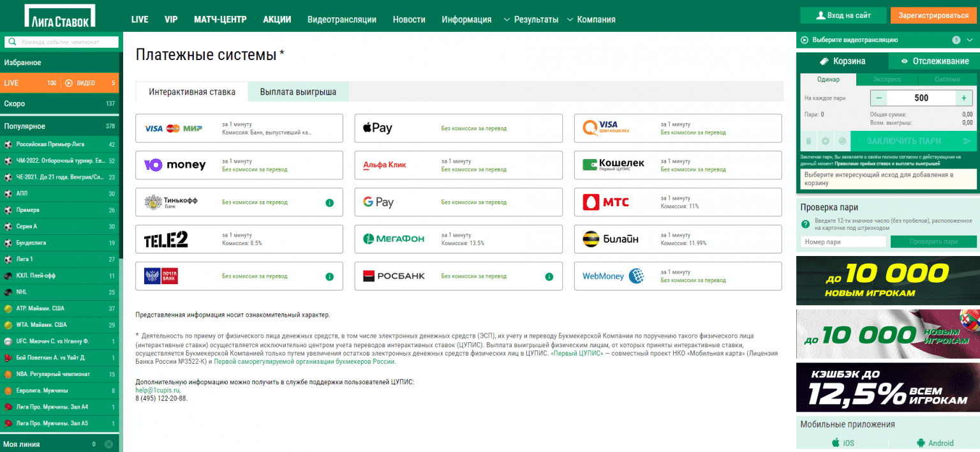Select the Odinar bet type tab
The width and height of the screenshot is (980, 452).
point(828,80)
